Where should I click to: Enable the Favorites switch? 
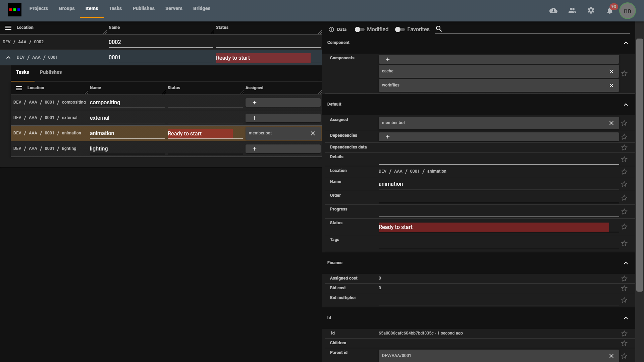[x=399, y=29]
